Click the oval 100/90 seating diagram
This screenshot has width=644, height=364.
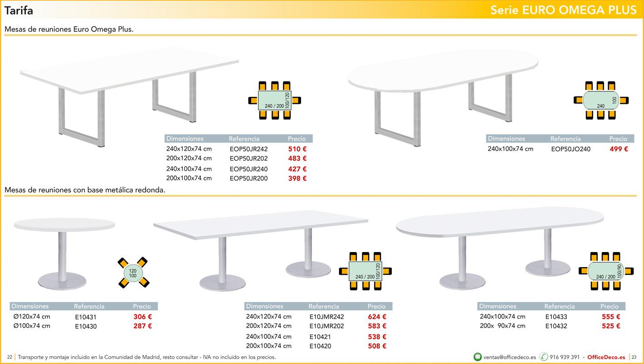point(605,271)
